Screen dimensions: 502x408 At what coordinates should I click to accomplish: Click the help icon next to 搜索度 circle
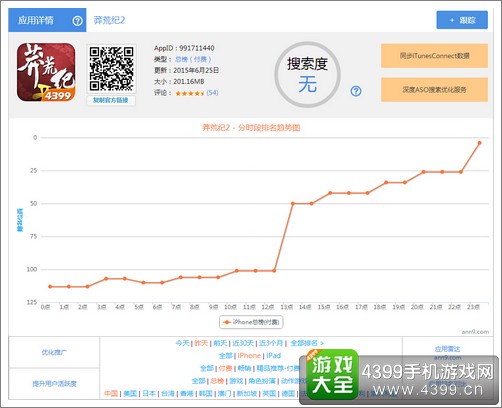click(356, 91)
